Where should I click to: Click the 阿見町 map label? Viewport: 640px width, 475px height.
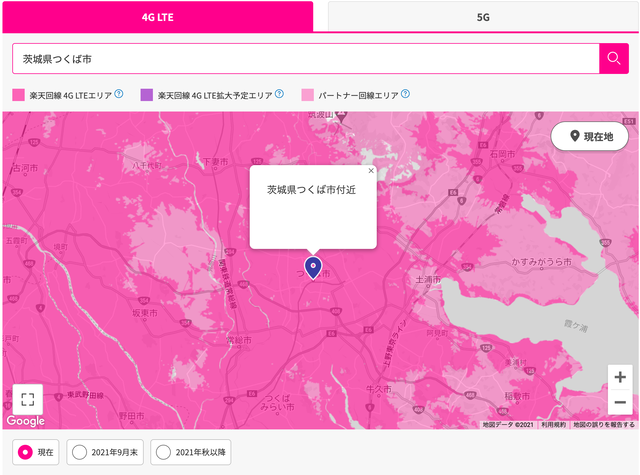(437, 333)
